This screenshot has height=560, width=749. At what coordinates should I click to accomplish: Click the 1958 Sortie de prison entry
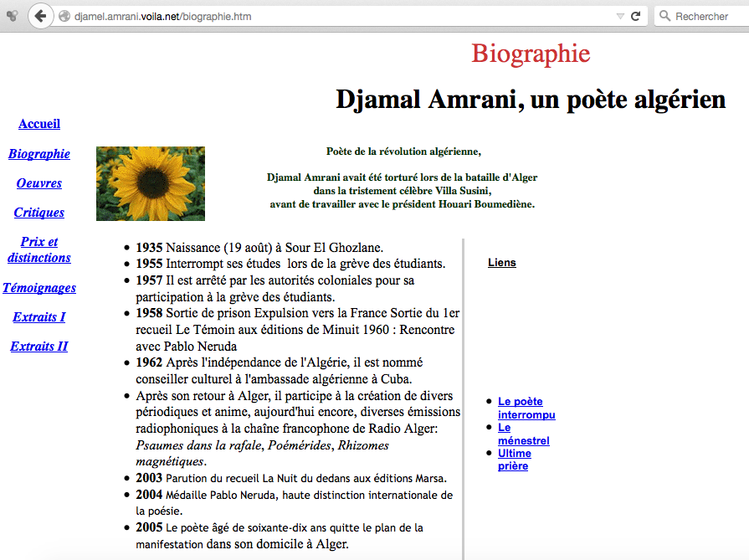point(298,330)
